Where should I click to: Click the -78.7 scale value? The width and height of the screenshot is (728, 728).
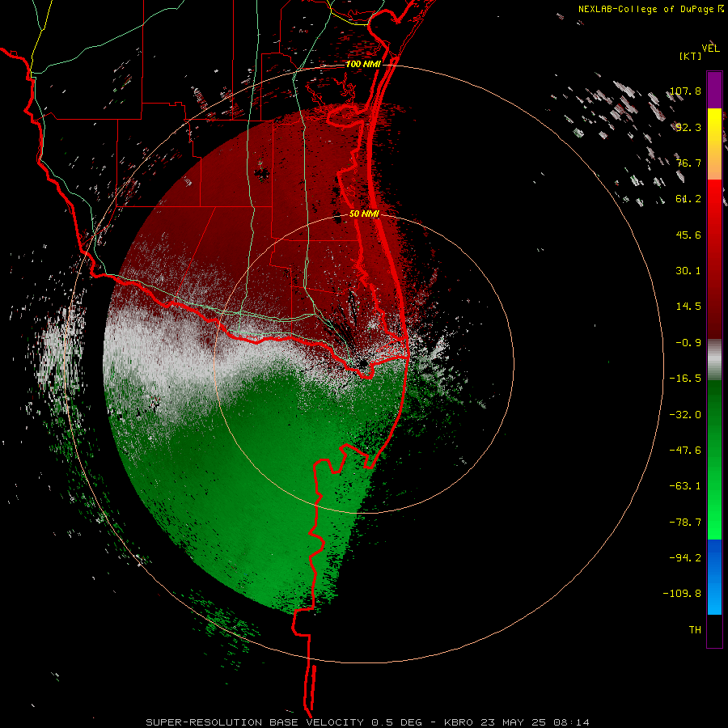coord(685,523)
